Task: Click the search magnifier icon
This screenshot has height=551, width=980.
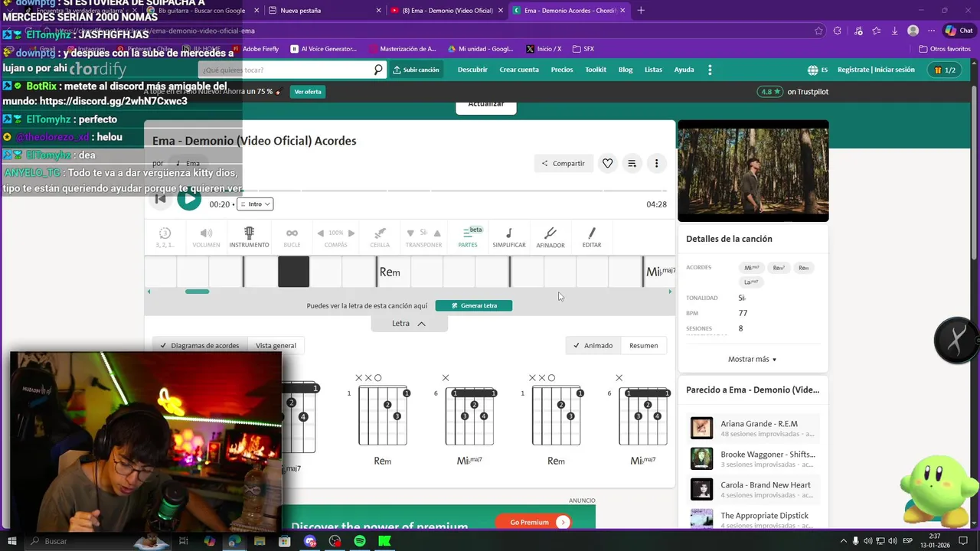Action: pos(378,70)
